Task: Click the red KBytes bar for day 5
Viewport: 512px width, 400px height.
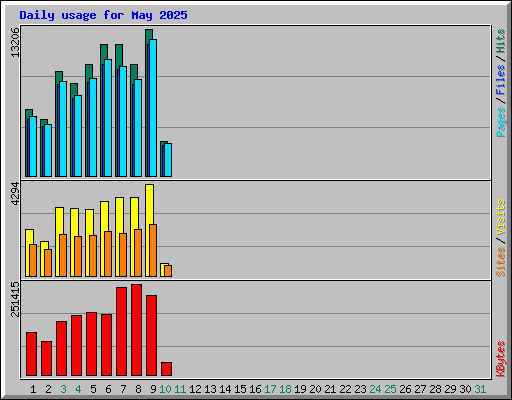Action: pyautogui.click(x=92, y=344)
